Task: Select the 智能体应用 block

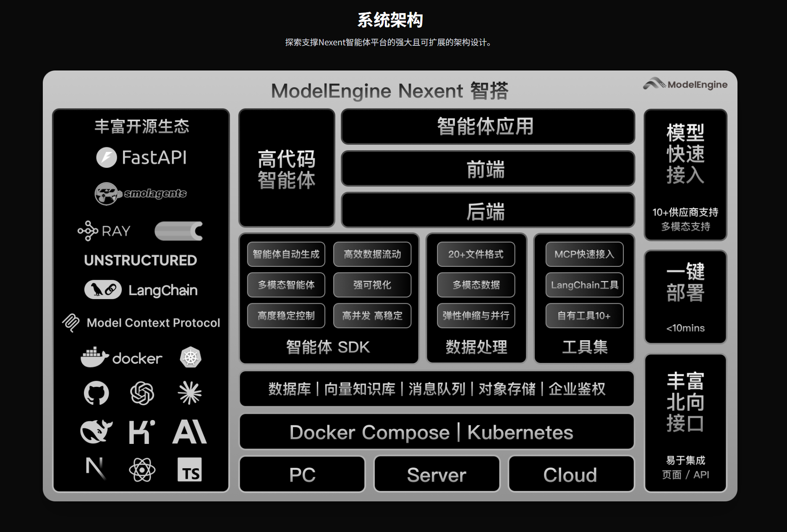Action: (x=488, y=126)
